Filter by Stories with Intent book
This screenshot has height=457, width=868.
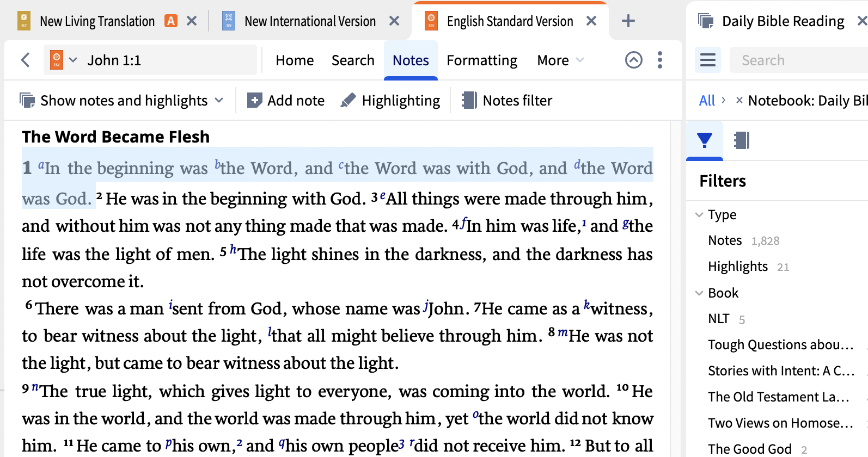click(x=781, y=371)
